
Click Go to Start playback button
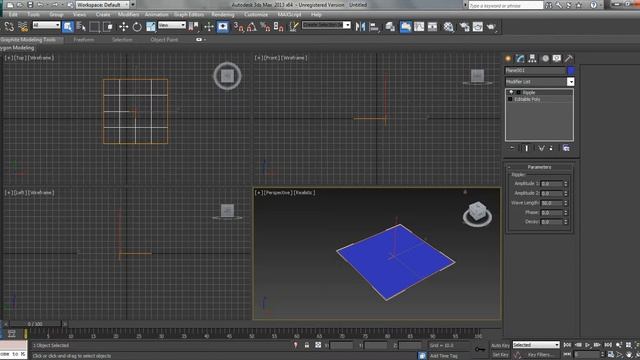[567, 345]
